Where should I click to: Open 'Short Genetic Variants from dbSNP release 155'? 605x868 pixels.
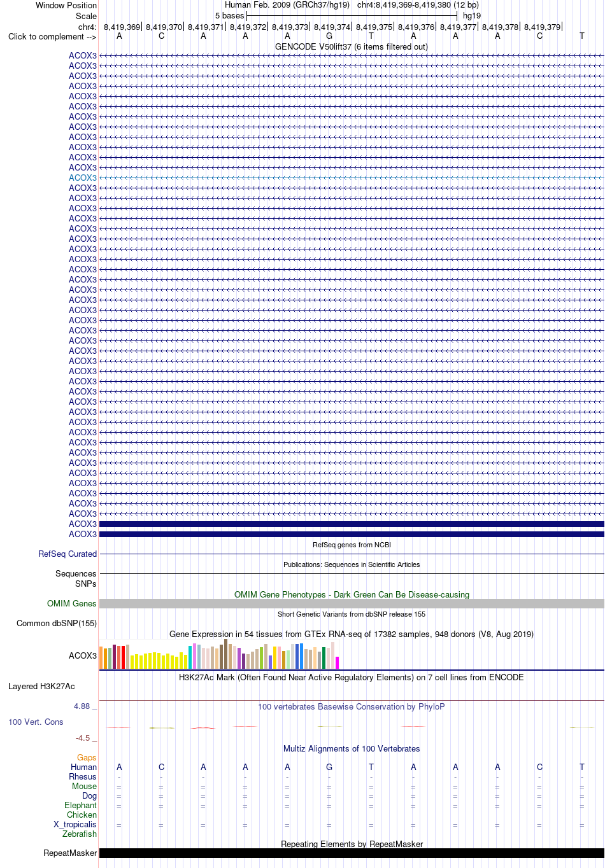click(352, 615)
